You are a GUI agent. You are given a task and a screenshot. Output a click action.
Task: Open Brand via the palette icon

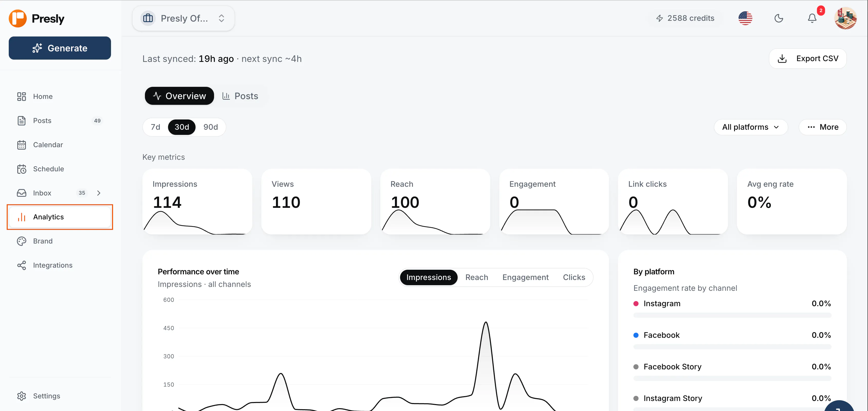[22, 241]
